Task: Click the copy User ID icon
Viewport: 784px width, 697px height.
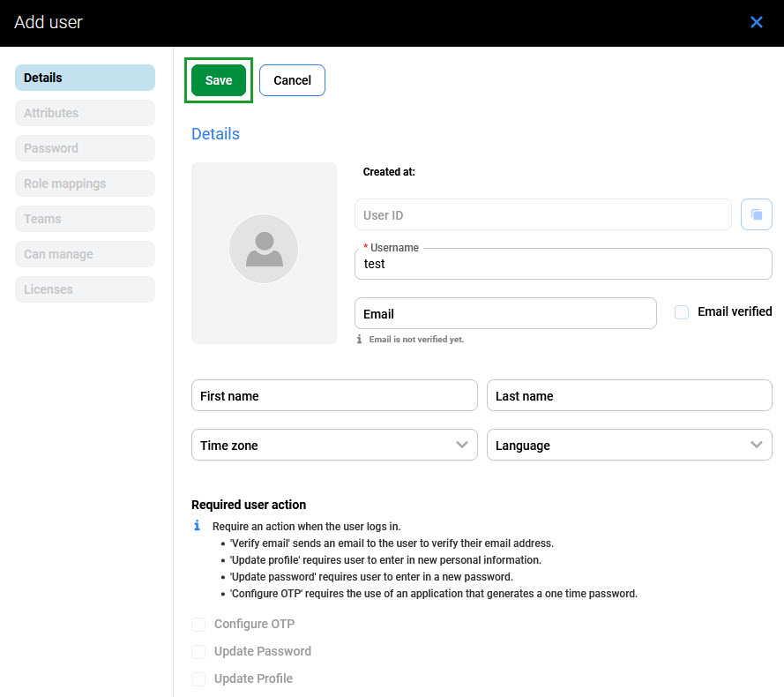Action: point(757,214)
